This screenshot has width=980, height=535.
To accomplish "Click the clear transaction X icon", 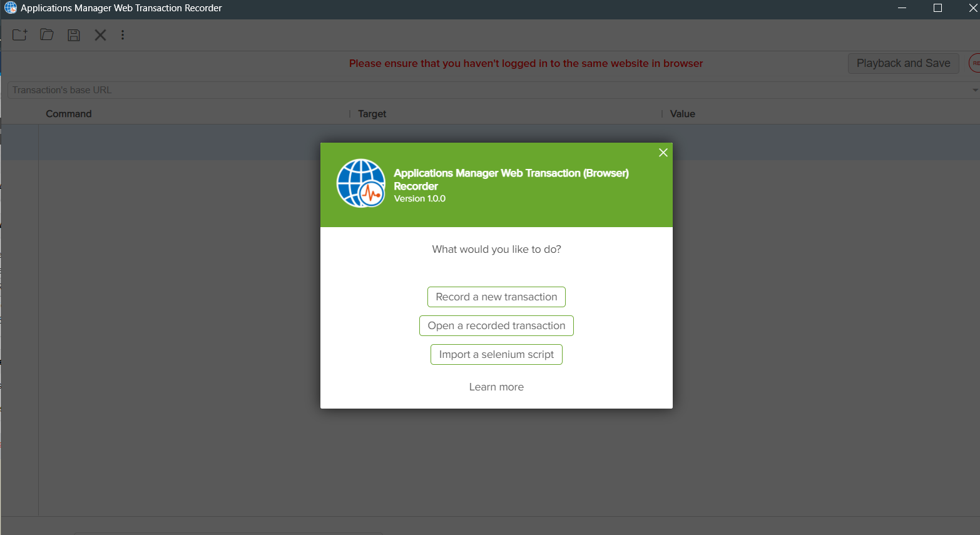I will pyautogui.click(x=100, y=34).
